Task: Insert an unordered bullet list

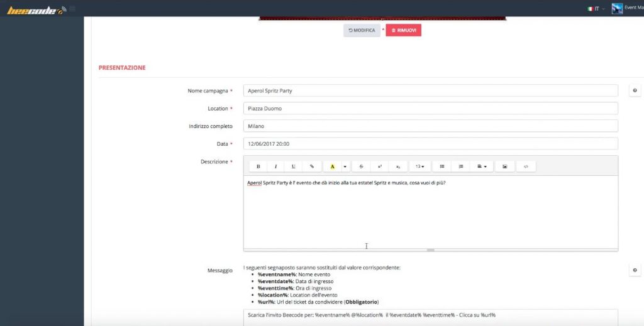Action: click(x=442, y=166)
